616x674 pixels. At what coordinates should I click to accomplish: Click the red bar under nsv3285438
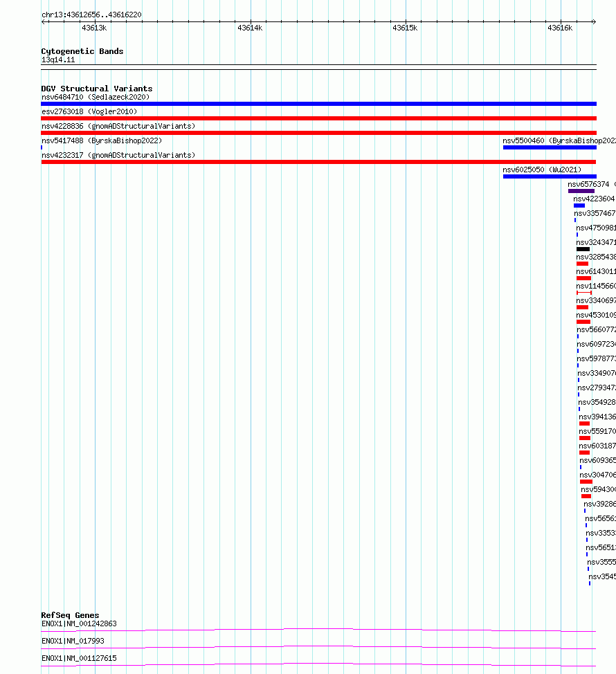(583, 264)
